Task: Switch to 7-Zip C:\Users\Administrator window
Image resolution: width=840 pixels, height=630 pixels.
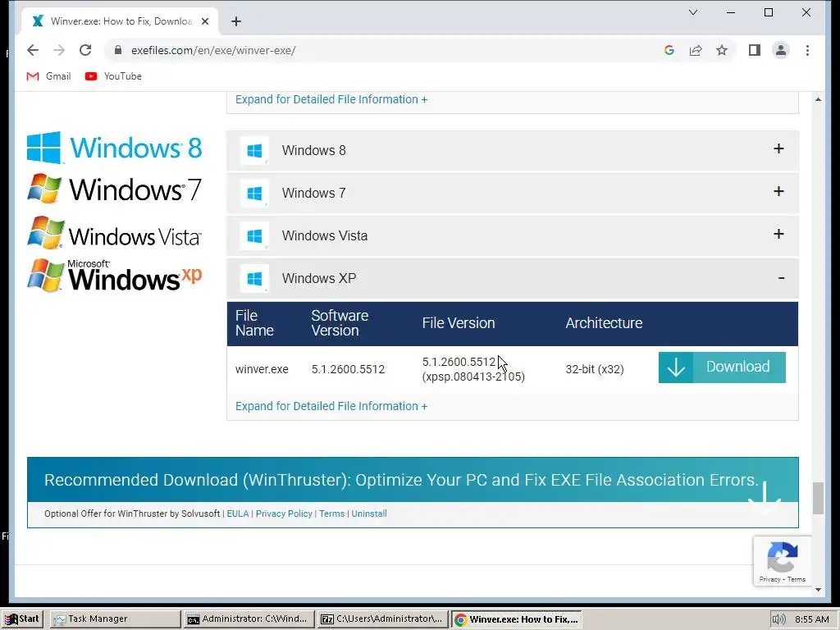Action: tap(382, 619)
